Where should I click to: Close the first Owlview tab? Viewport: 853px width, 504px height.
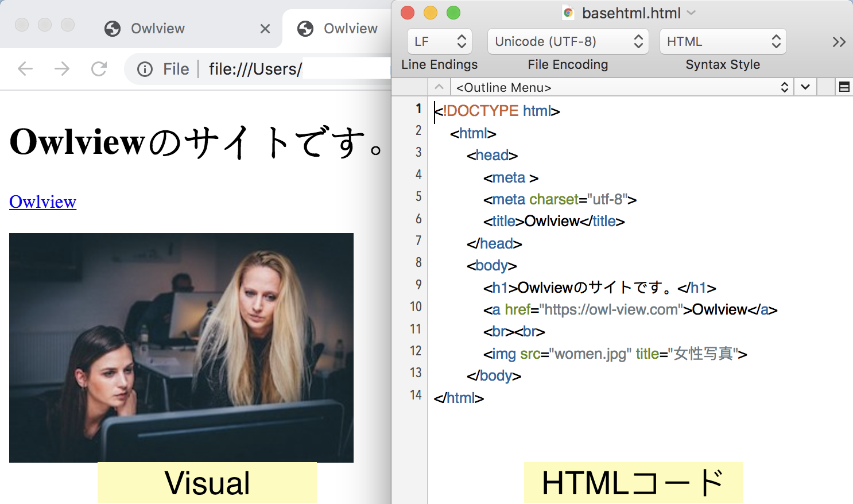click(x=265, y=28)
